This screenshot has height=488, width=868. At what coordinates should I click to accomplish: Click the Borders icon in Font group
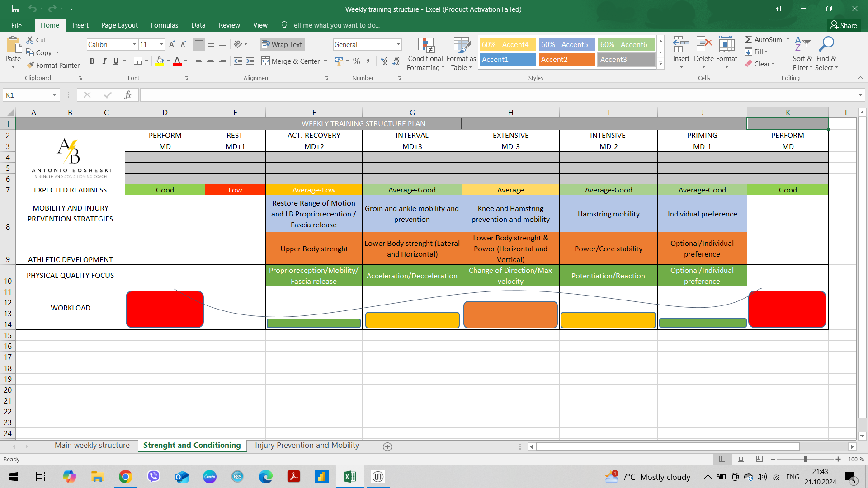coord(138,61)
